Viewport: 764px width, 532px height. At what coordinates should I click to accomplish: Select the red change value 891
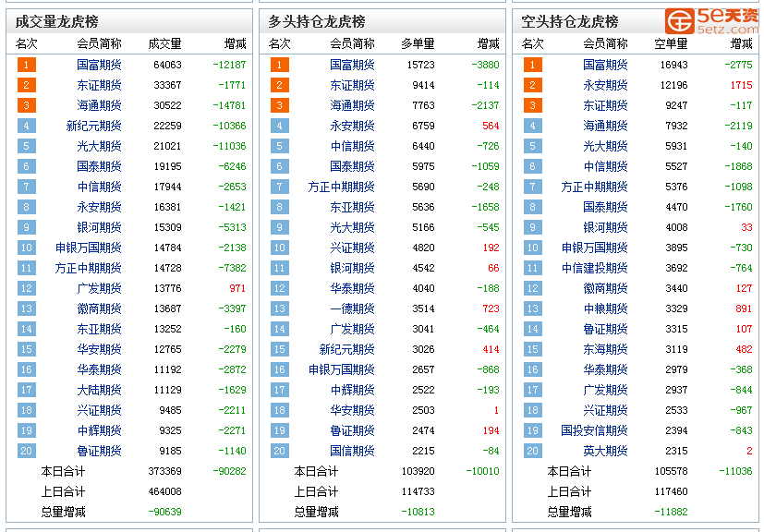pyautogui.click(x=744, y=308)
